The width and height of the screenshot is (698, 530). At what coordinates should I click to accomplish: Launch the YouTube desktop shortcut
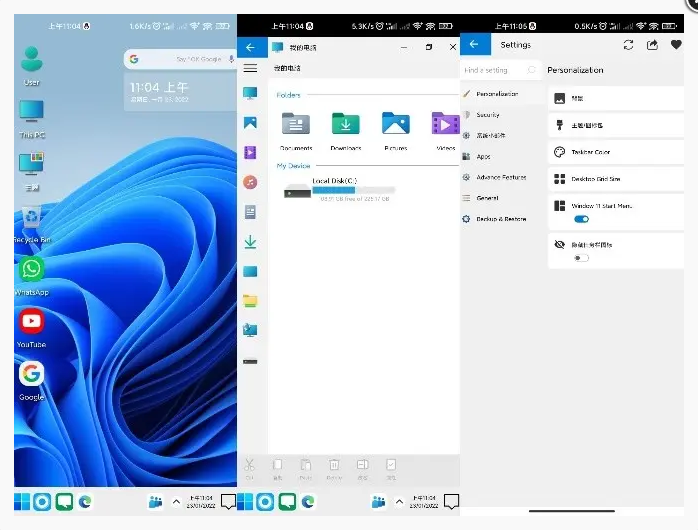click(x=32, y=321)
